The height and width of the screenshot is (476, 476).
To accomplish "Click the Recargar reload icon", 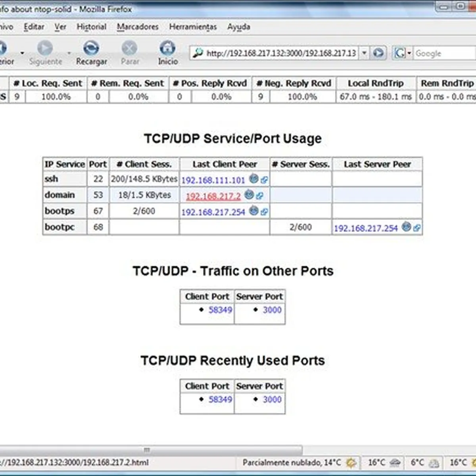I will (91, 48).
